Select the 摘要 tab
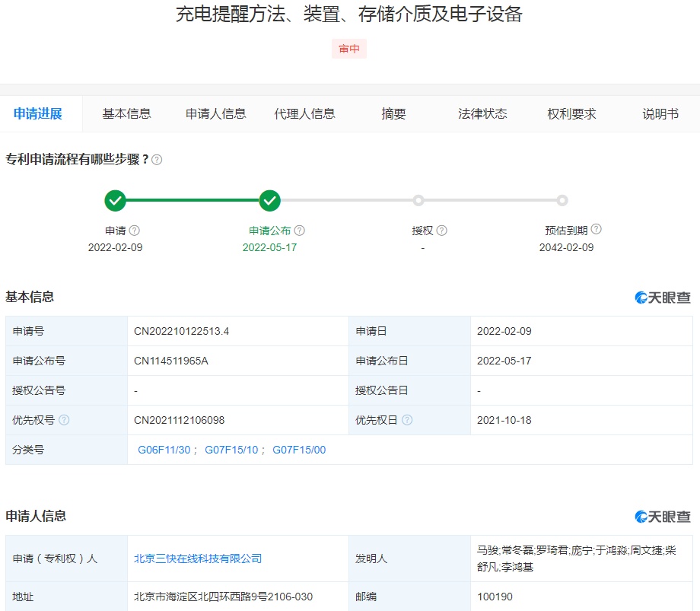 click(x=393, y=114)
